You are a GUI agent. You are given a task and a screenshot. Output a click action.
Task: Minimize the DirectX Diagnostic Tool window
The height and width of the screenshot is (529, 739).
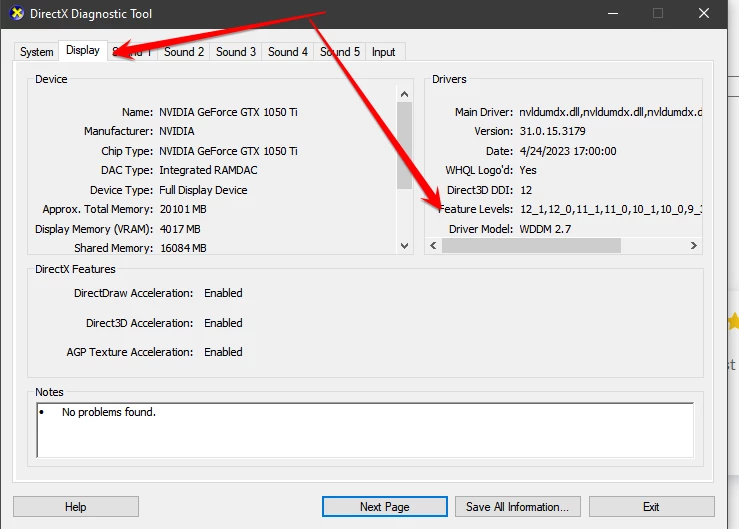coord(613,14)
